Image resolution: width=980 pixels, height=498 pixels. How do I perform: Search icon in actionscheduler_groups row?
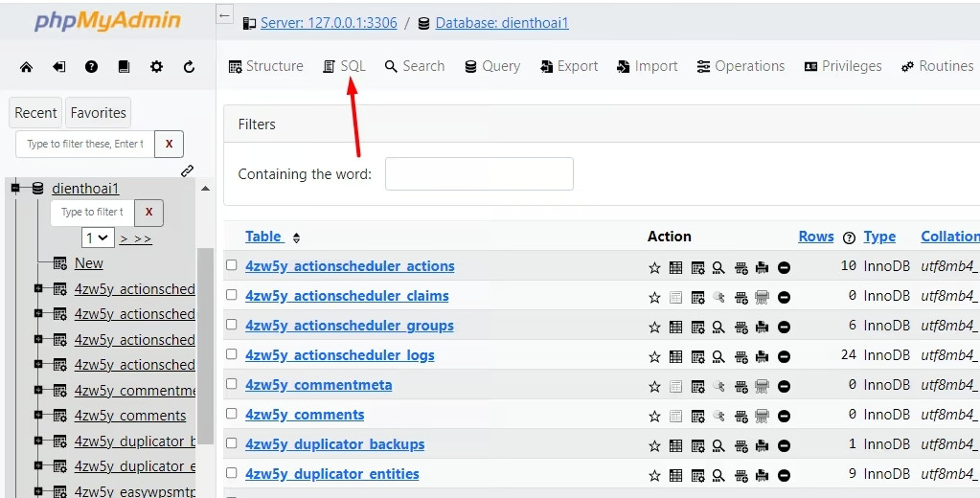718,327
